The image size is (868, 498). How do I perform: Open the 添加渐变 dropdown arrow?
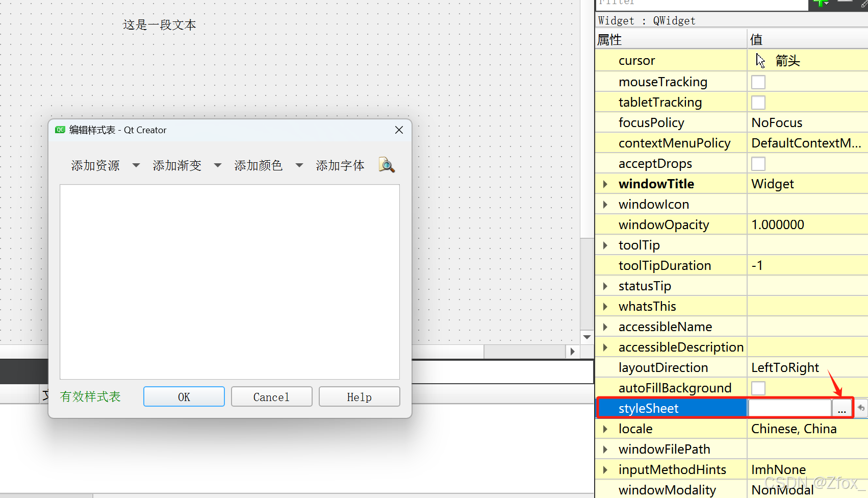pyautogui.click(x=218, y=165)
